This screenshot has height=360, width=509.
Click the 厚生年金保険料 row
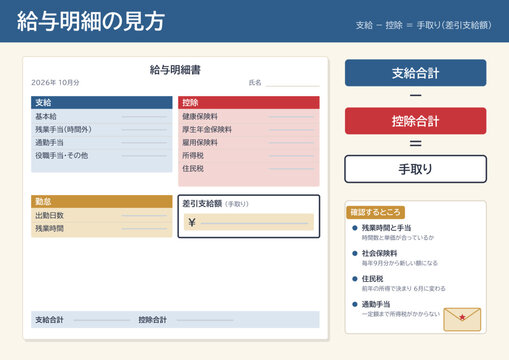pos(249,130)
